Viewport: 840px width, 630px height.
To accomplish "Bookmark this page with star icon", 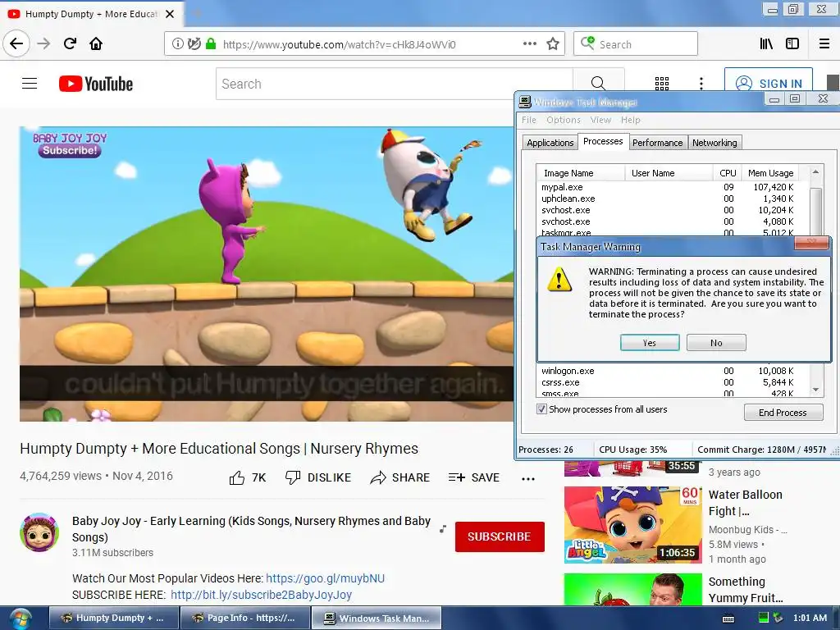I will click(553, 44).
